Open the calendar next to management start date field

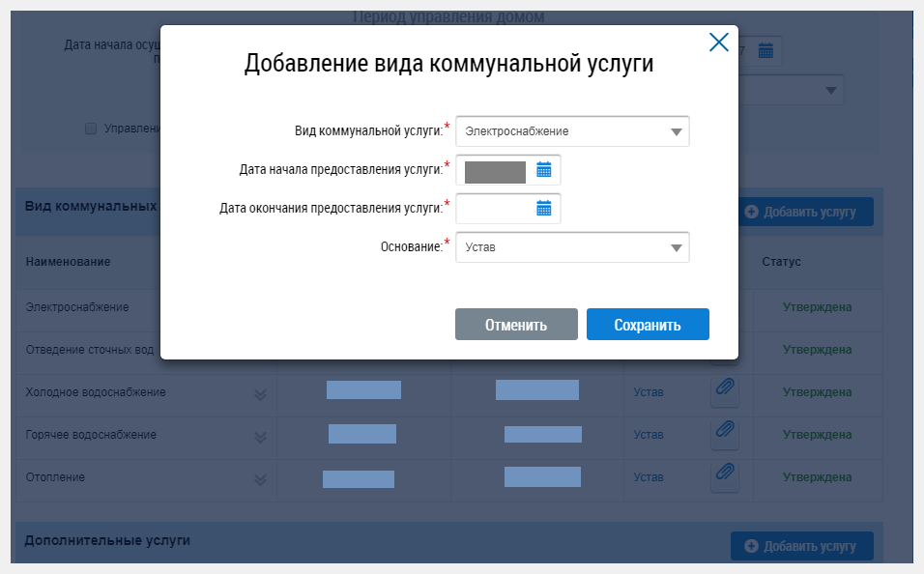(766, 51)
